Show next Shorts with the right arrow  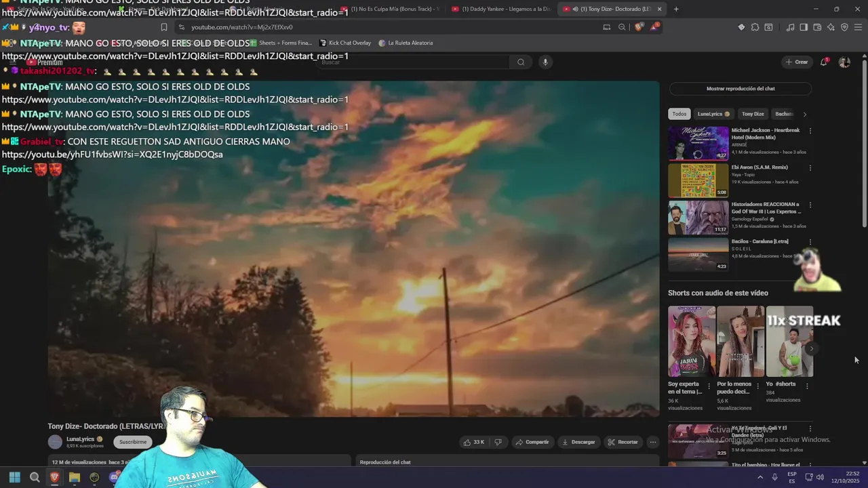[x=811, y=348]
